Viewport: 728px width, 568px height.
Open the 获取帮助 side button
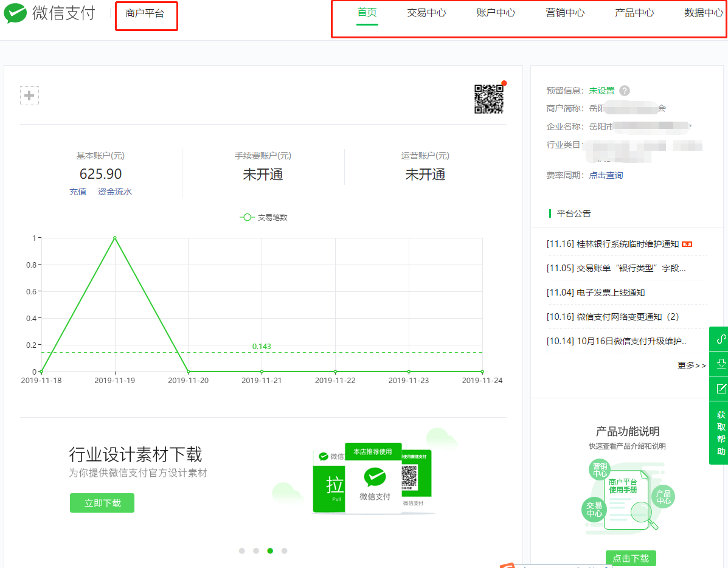pos(721,433)
